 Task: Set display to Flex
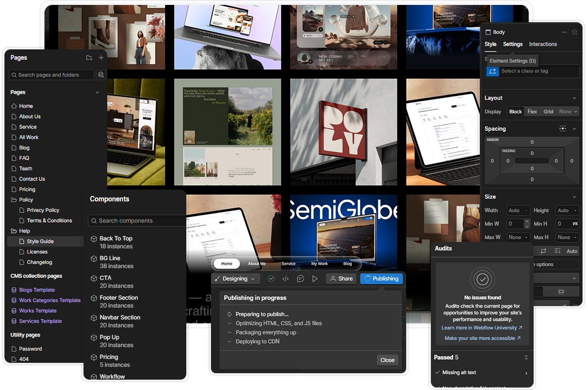532,112
